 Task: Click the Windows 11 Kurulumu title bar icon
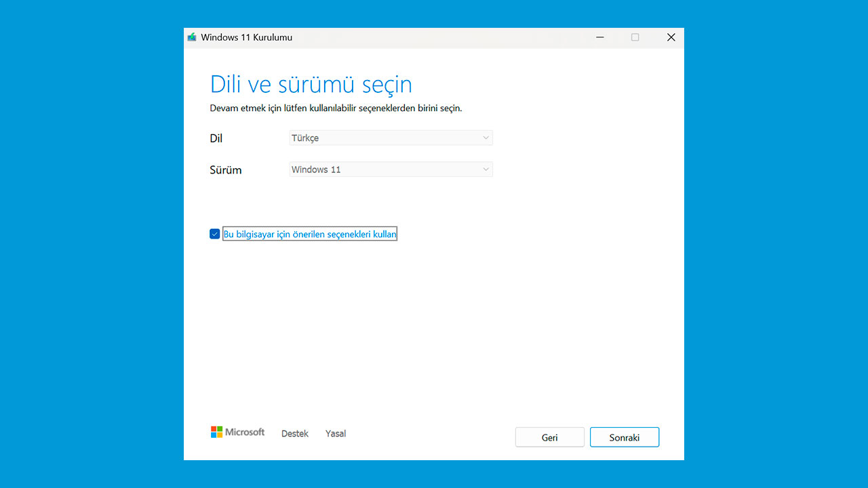[x=192, y=37]
